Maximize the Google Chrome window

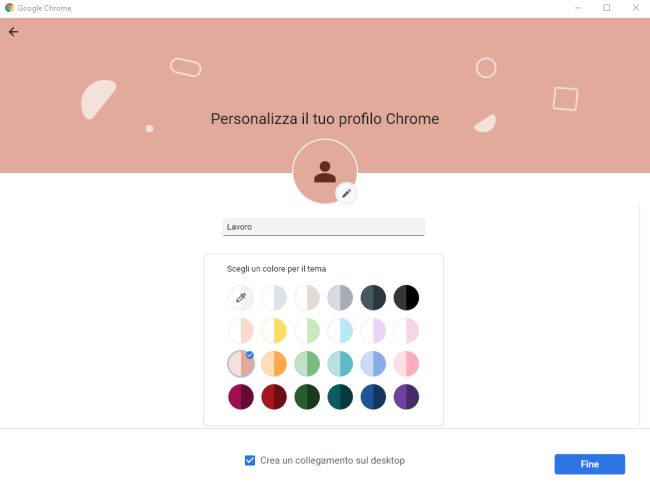coord(606,7)
